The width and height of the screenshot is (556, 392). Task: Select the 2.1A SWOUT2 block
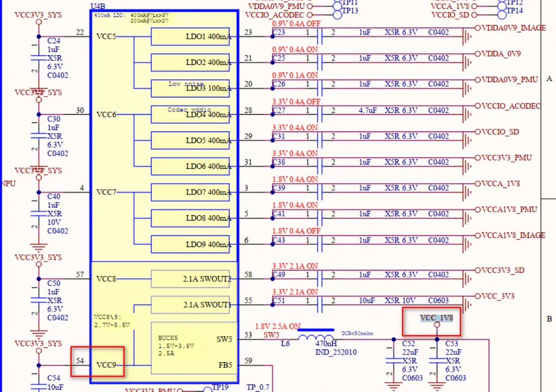click(190, 279)
